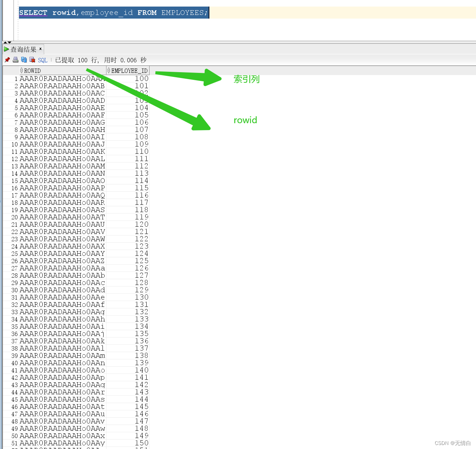
Task: Click the delete row icon with red X
Action: [32, 60]
